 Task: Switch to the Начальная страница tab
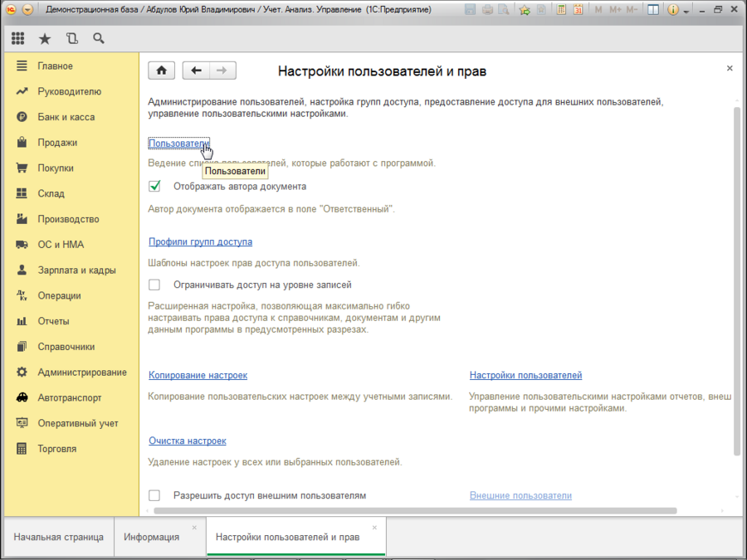(x=58, y=537)
